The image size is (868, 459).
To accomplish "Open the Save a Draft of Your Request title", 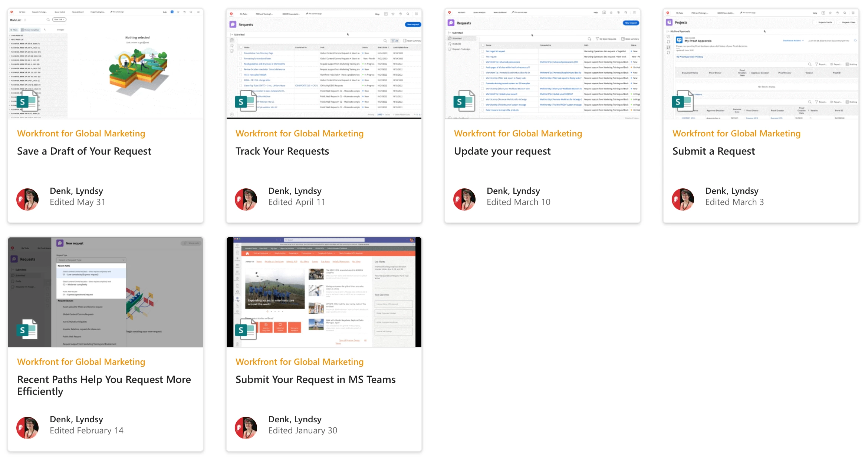I will [x=84, y=151].
